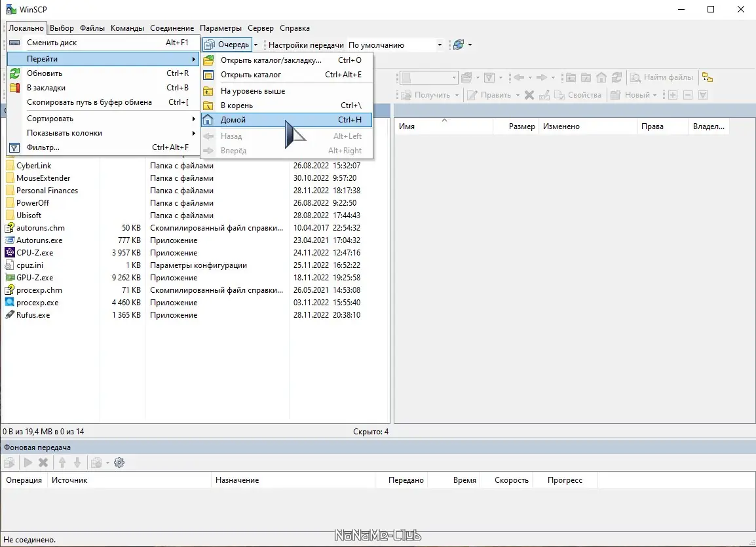Open the Файлы menu
The image size is (756, 547).
pos(92,28)
